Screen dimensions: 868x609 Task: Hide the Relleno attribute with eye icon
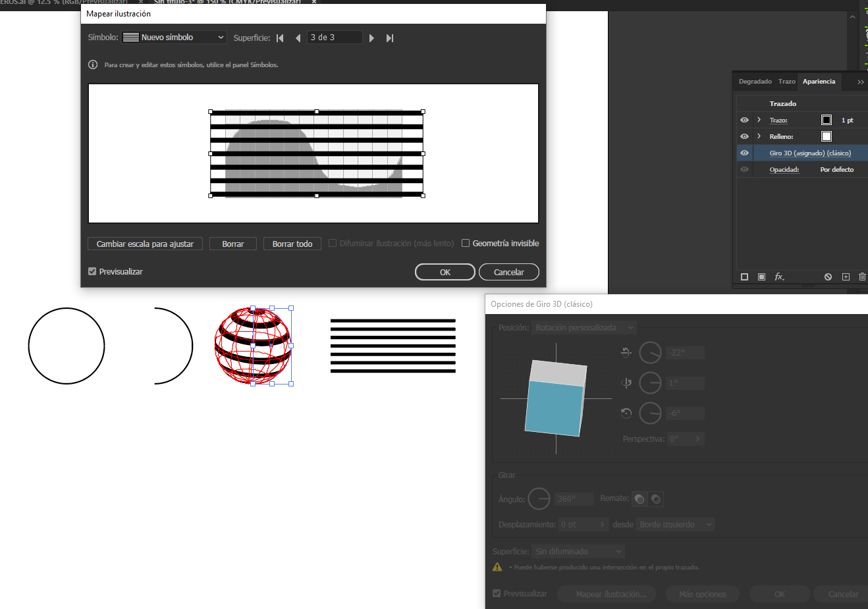[x=744, y=136]
